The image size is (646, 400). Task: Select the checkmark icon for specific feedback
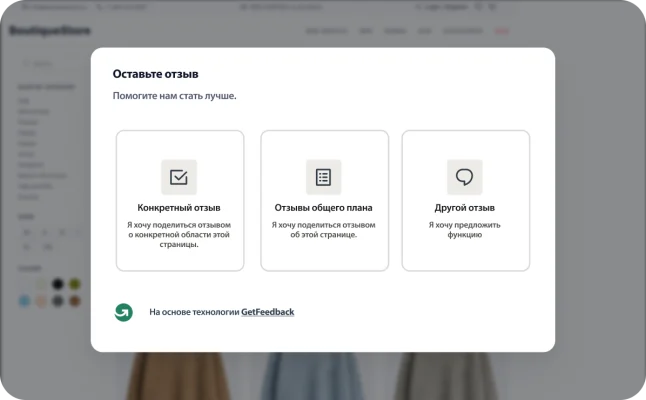(179, 177)
